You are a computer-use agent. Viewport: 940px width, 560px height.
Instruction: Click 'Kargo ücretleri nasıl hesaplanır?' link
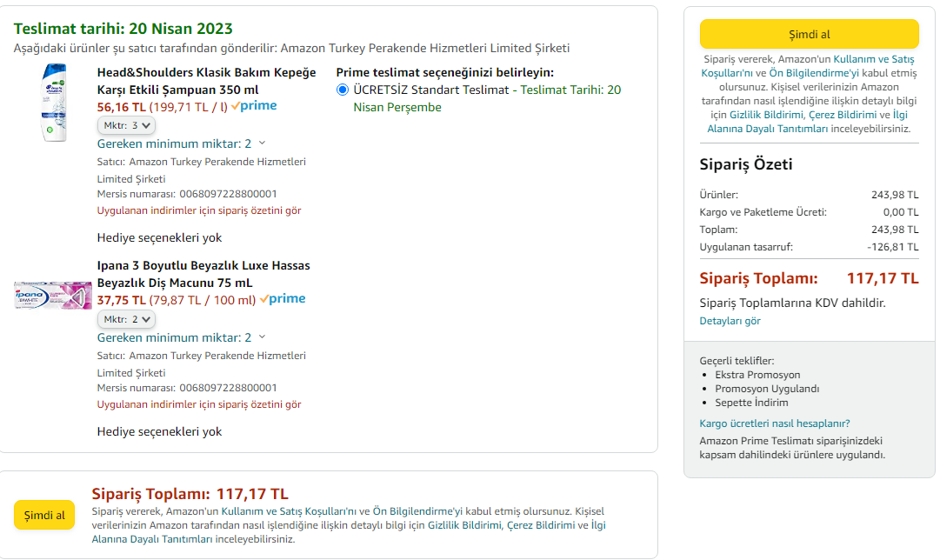[775, 423]
